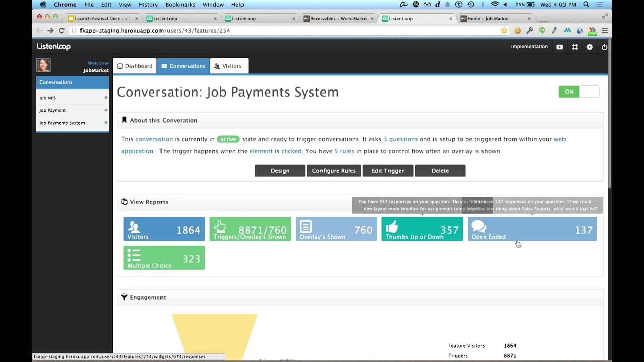Follow the 'clicked' link
The image size is (644, 362).
(x=291, y=151)
